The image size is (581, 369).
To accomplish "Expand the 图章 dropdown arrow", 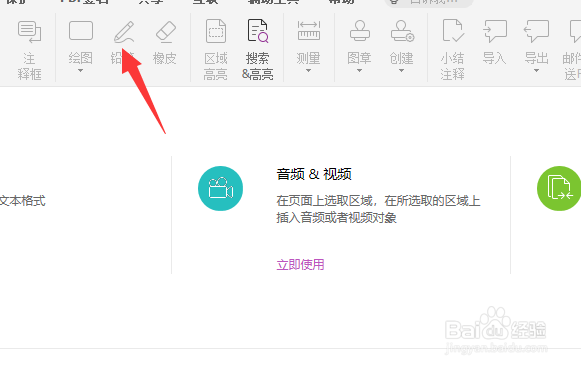I will [359, 71].
